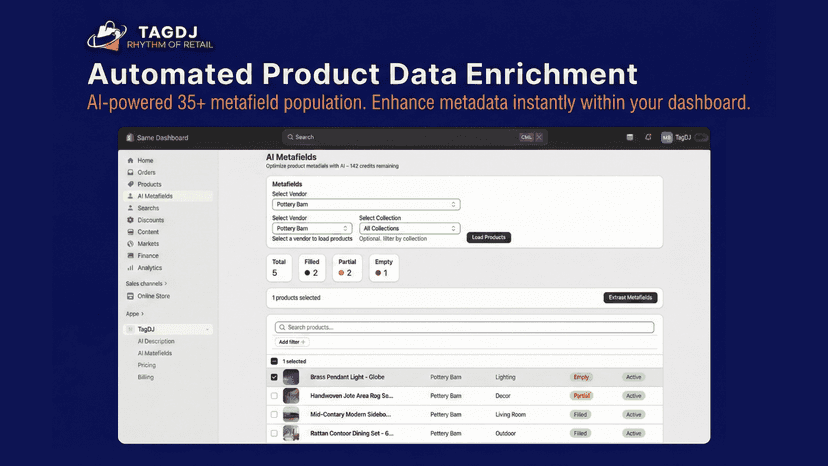The height and width of the screenshot is (466, 828).
Task: Expand the Sales channels section
Action: [x=146, y=284]
